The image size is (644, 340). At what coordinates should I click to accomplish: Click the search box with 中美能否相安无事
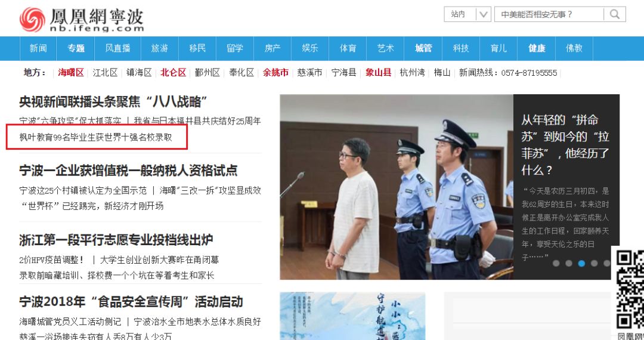coord(549,14)
